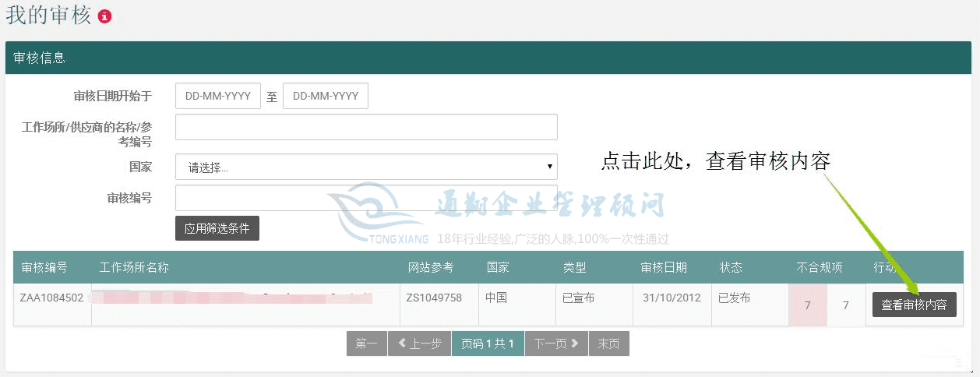This screenshot has width=980, height=377.
Task: Click the 下一步 next page button
Action: pyautogui.click(x=556, y=344)
